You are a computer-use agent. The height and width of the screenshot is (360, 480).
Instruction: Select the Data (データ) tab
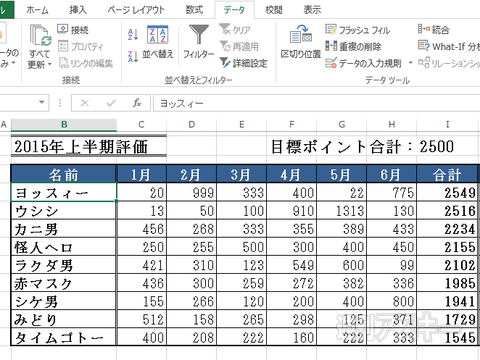[234, 10]
